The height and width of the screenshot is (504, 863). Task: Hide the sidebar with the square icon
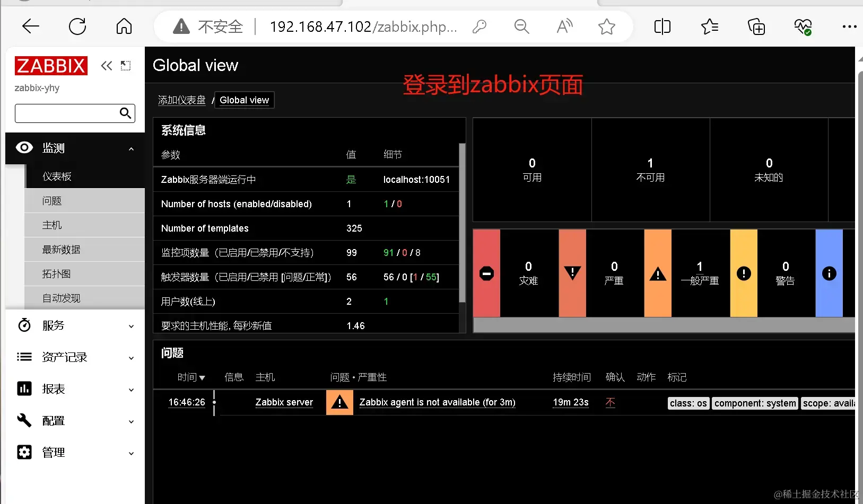point(126,66)
